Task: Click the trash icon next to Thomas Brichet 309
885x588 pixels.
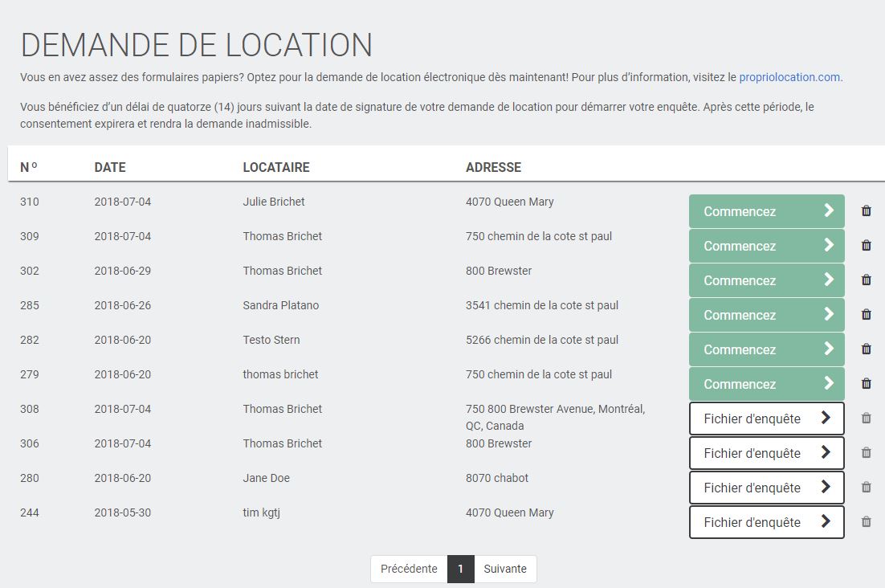Action: coord(866,246)
